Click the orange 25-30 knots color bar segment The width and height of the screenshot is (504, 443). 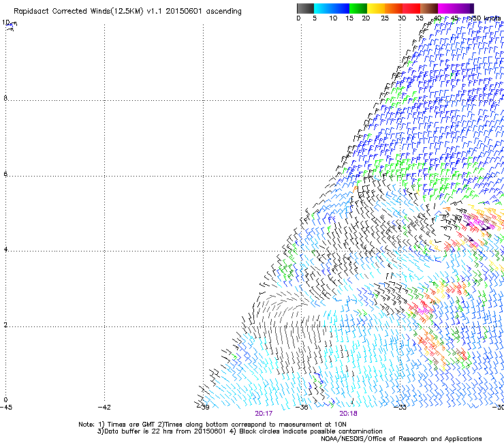point(394,8)
